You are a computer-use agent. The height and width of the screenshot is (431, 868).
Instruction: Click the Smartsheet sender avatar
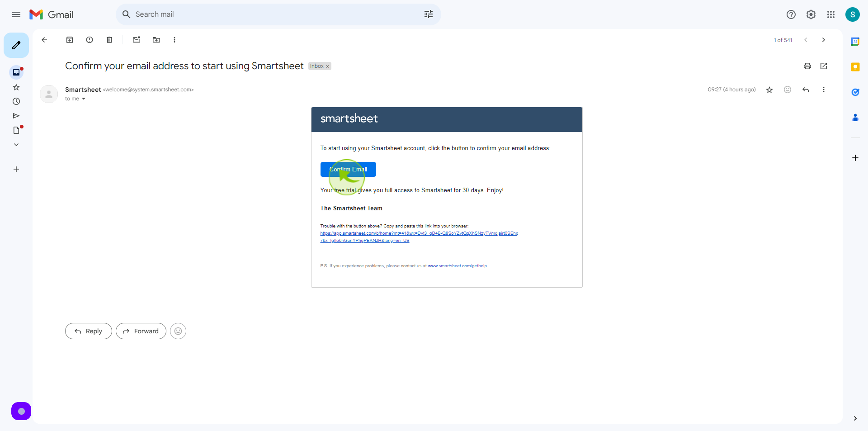(x=49, y=94)
